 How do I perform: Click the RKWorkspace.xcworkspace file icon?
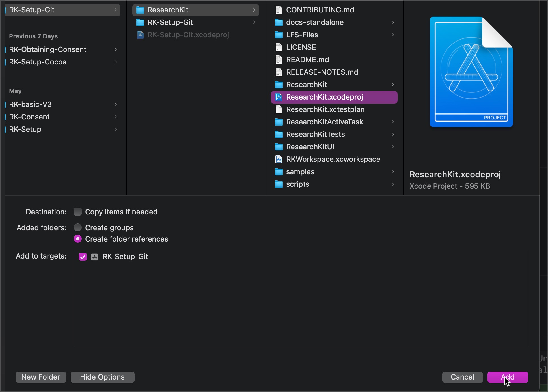click(x=279, y=160)
